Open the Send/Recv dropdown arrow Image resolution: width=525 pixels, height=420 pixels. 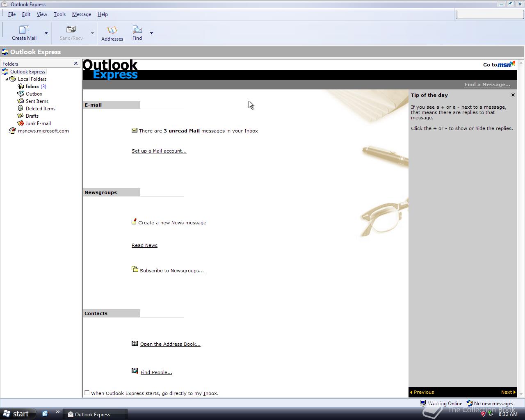coord(92,33)
